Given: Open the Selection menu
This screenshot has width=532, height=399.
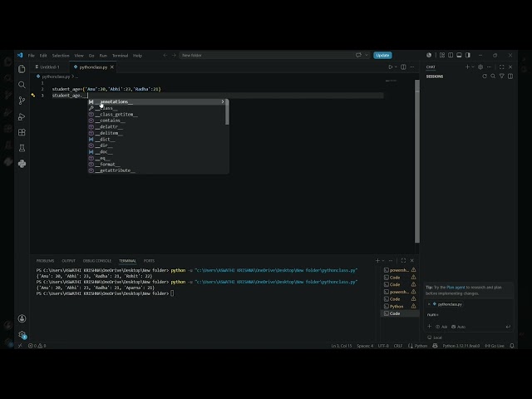Looking at the screenshot, I should click(61, 56).
